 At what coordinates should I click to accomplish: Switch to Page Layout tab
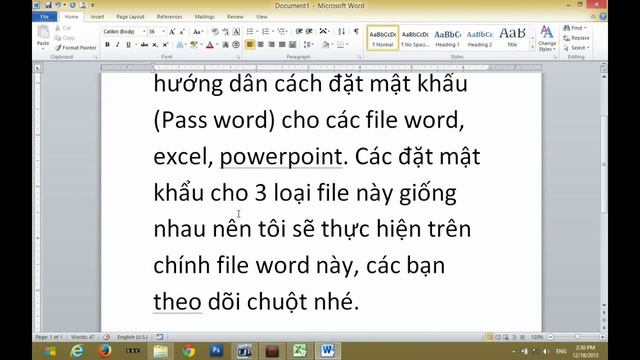tap(130, 17)
